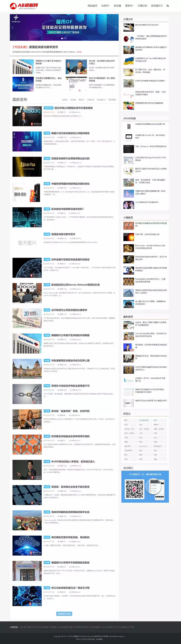Click the BlockChain tag in 标签云
Screen dimensions: 181x644
(x=143, y=446)
